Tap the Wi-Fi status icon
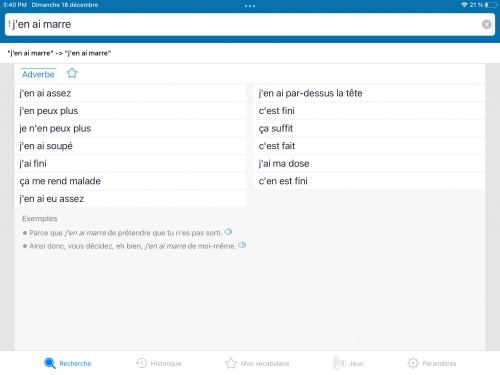Screen dimensions: 500x375 coord(464,5)
